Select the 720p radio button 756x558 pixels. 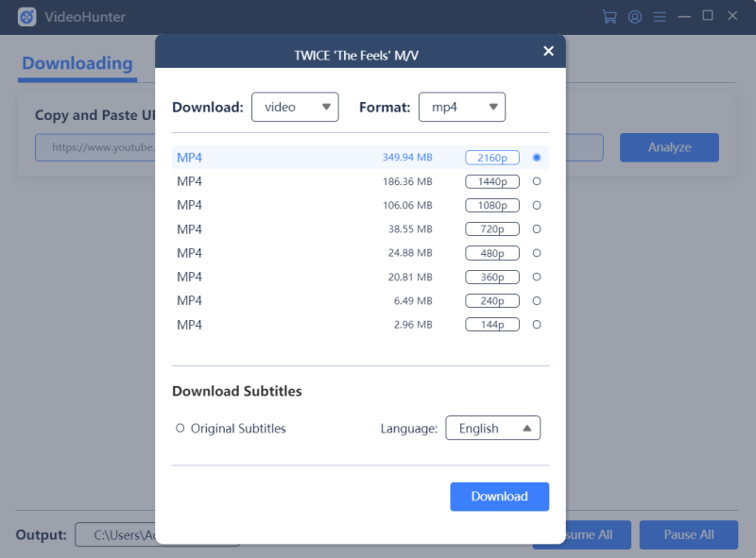(x=537, y=229)
